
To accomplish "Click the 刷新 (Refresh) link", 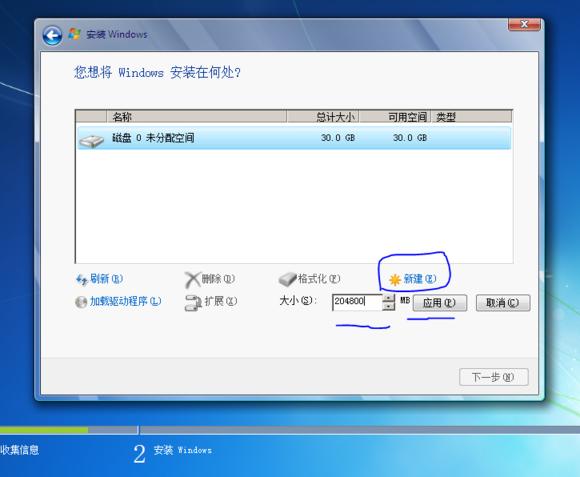I will point(107,278).
